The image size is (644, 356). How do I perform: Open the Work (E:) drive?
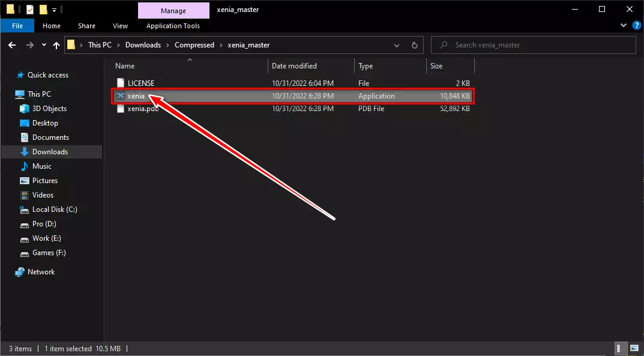46,238
